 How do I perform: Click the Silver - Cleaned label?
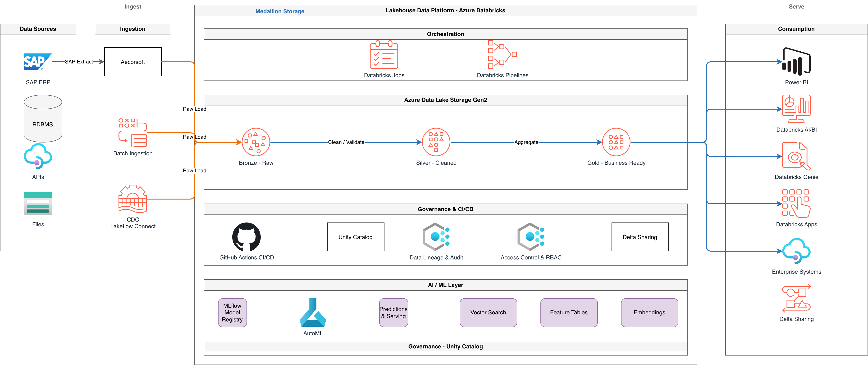[436, 163]
